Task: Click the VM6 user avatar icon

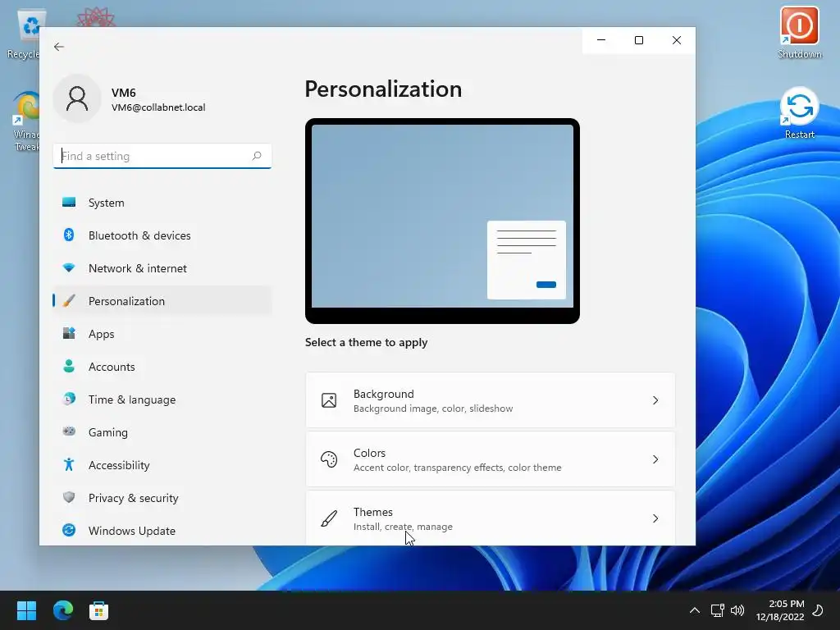Action: pyautogui.click(x=77, y=98)
